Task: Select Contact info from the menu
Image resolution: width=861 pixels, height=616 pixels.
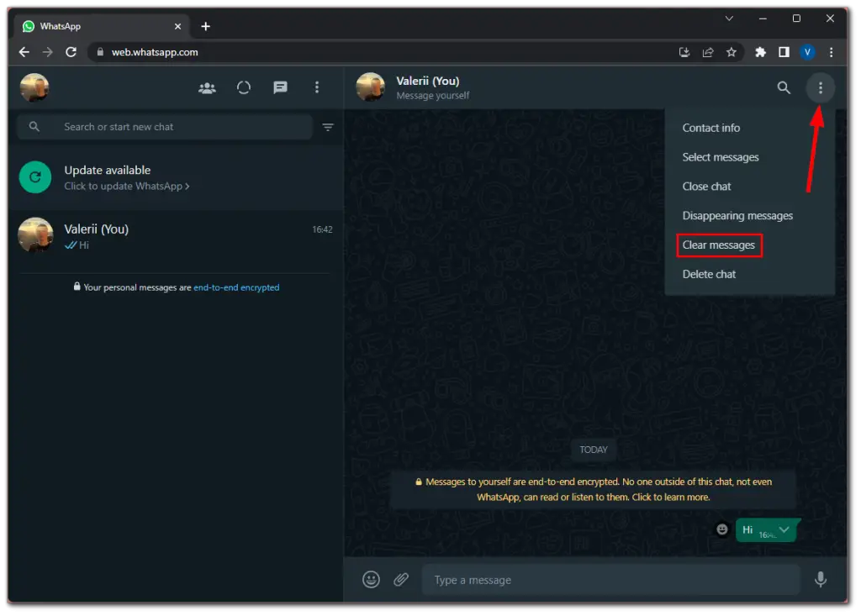Action: [x=710, y=128]
